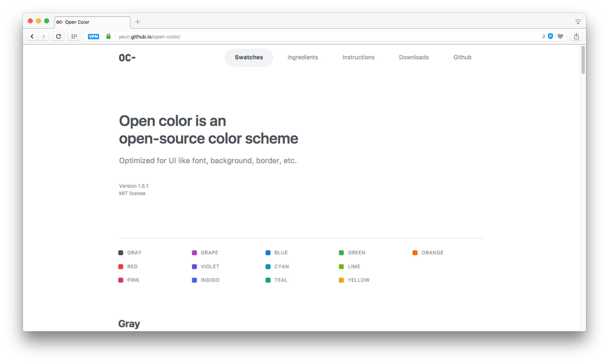Open a new tab with plus button
Viewport: 609px width, 364px height.
tap(138, 22)
